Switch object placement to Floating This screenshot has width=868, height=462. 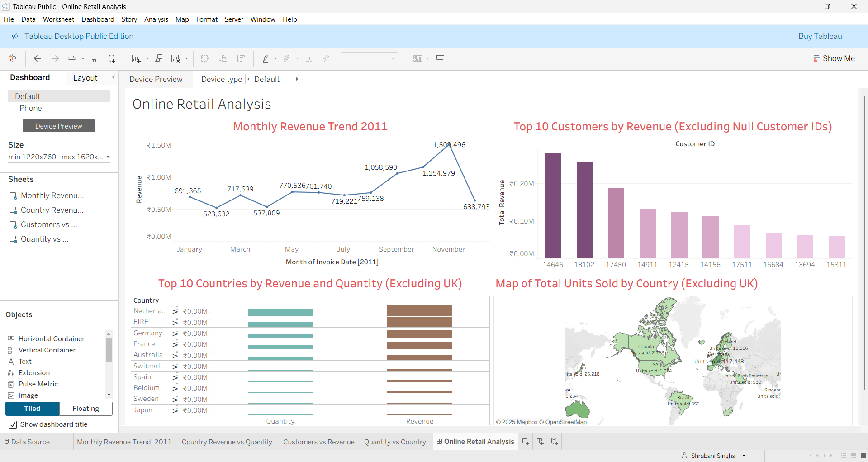click(x=85, y=409)
